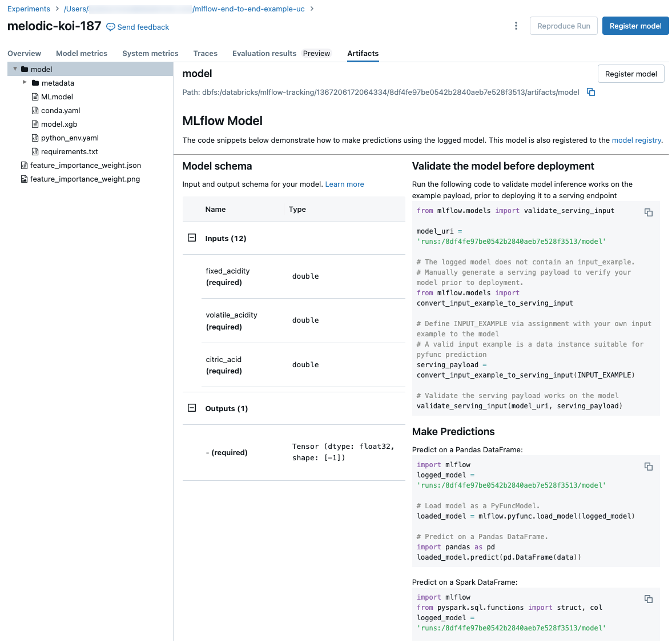Copy the Spark DataFrame prediction code

tap(649, 599)
